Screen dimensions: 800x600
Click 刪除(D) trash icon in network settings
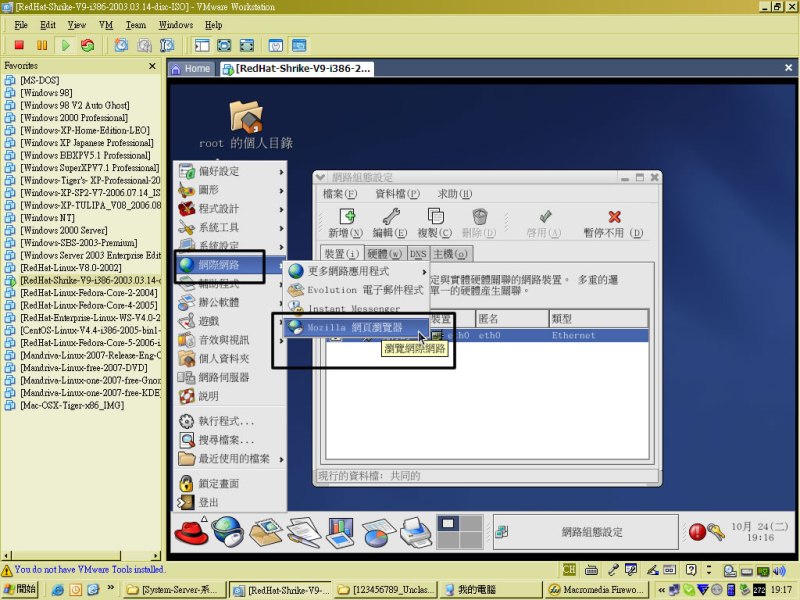pos(479,223)
